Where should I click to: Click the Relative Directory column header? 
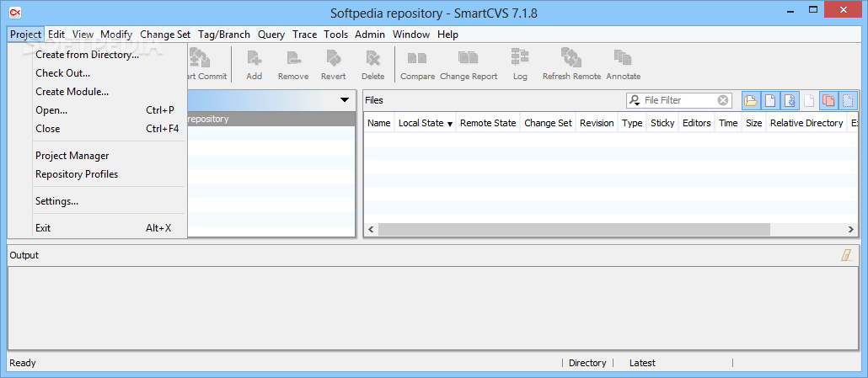[806, 123]
